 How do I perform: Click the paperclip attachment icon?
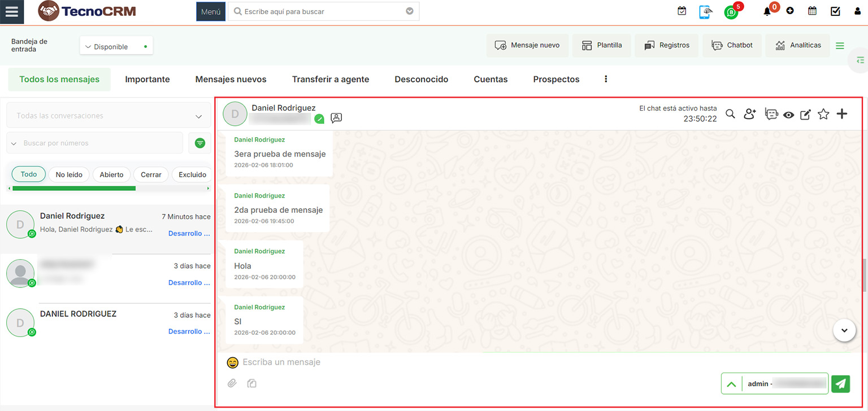click(x=232, y=384)
